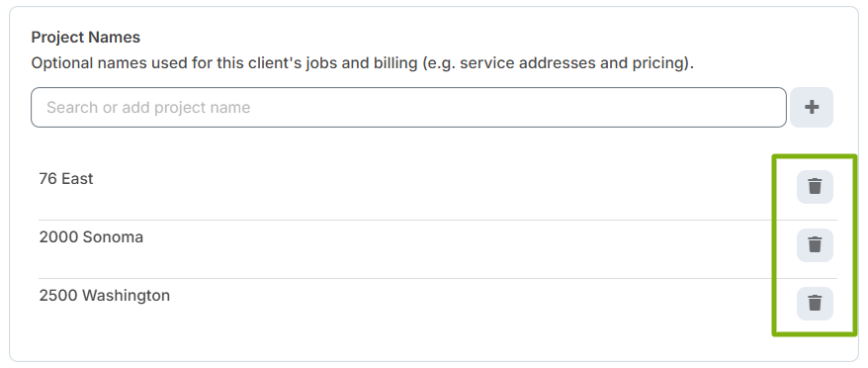868x368 pixels.
Task: Click the optional names description text
Action: [362, 62]
